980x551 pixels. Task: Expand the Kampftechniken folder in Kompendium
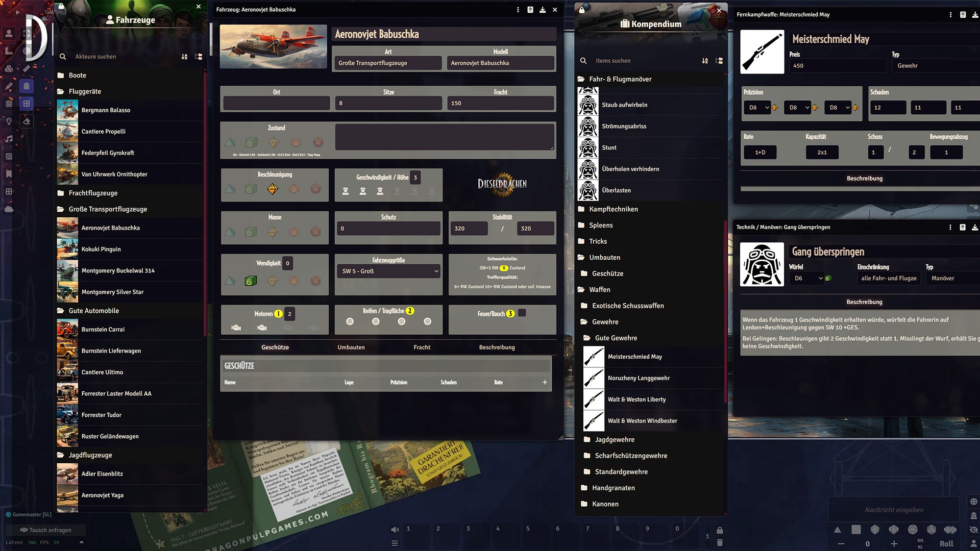click(613, 209)
